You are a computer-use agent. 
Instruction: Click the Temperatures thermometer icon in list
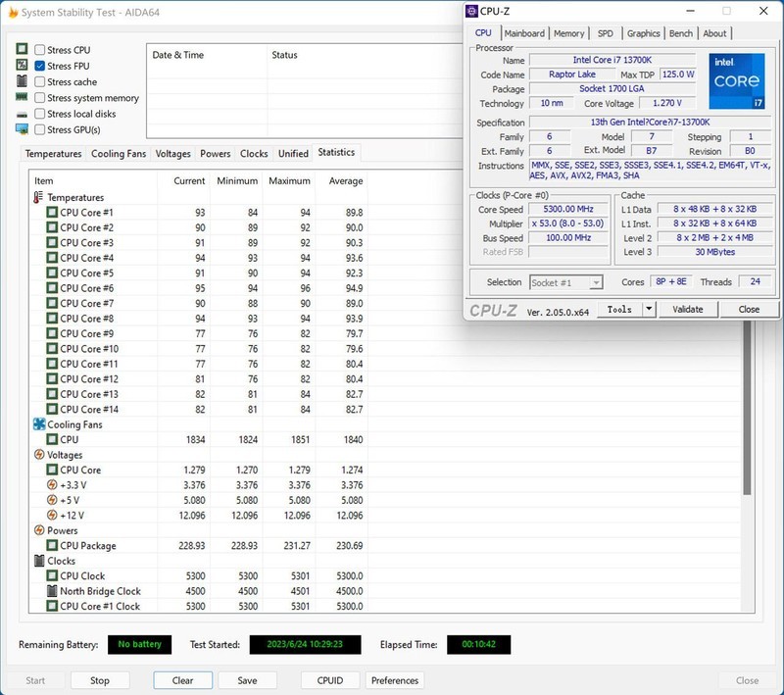tap(38, 198)
